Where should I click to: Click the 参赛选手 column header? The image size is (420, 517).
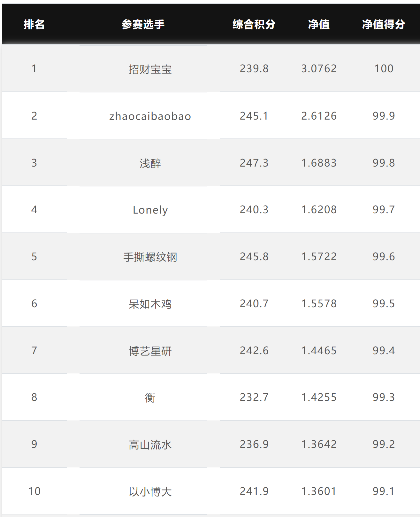coord(143,24)
